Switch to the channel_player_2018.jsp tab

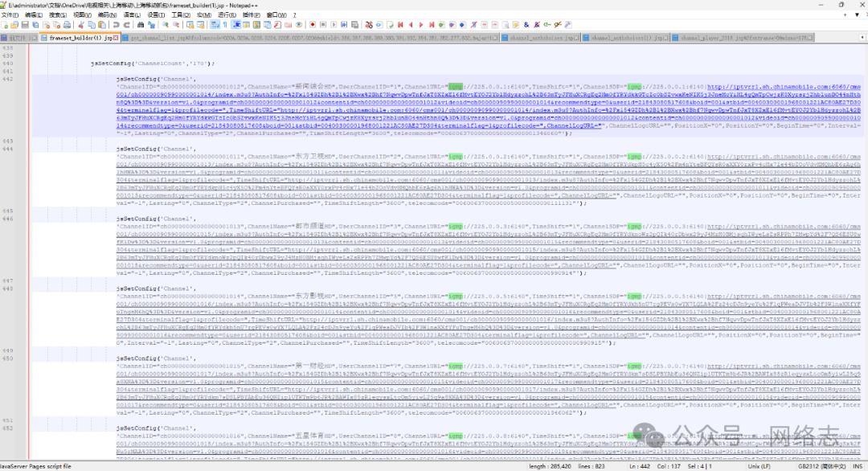pos(743,38)
